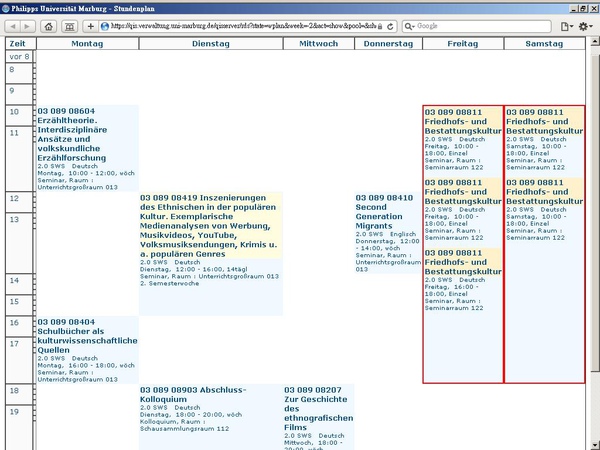Restore the browser window via title bar button
The width and height of the screenshot is (600, 450).
(x=583, y=8)
